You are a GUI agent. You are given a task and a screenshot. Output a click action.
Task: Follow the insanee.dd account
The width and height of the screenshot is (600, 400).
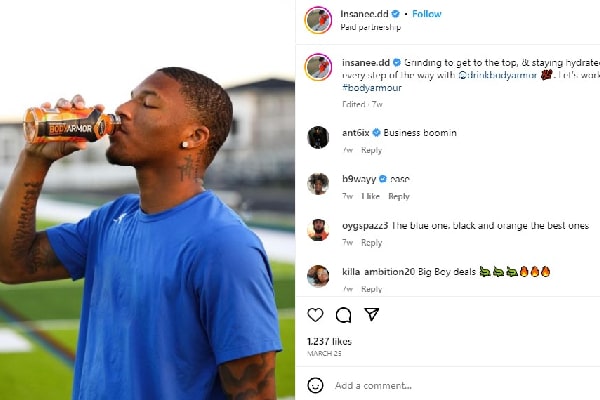coord(427,14)
